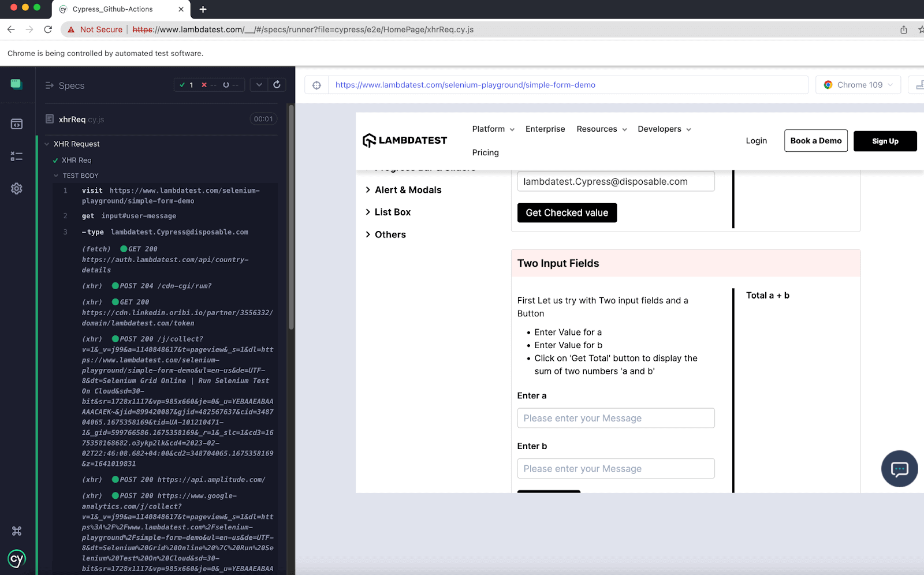
Task: Open the Developers dropdown menu
Action: (664, 129)
